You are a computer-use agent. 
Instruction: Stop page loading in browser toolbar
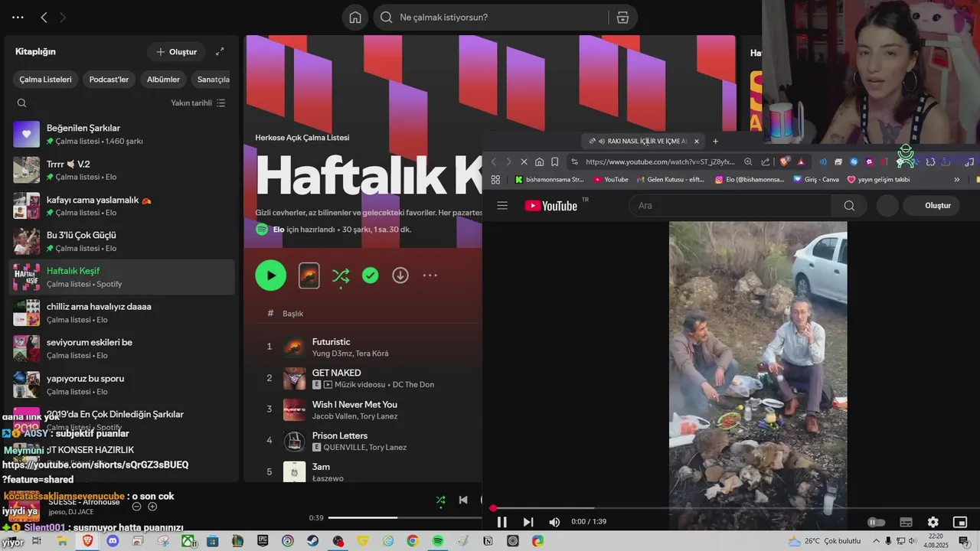[x=524, y=161]
